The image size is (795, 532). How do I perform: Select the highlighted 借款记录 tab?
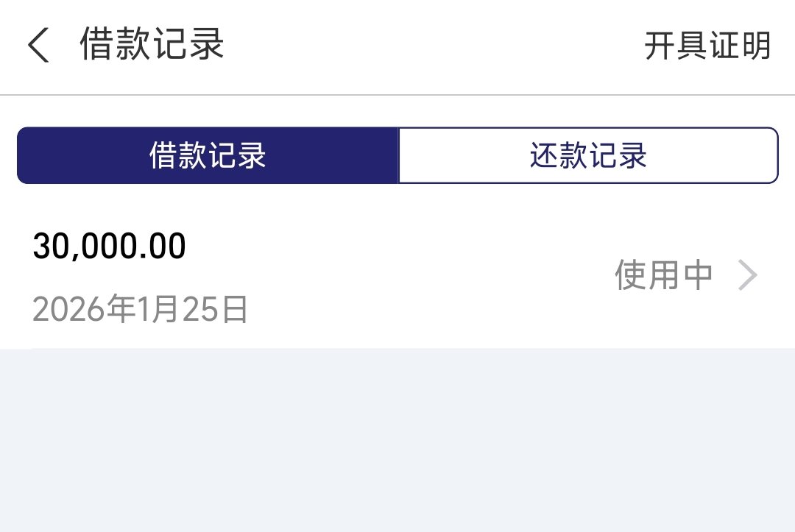(208, 156)
